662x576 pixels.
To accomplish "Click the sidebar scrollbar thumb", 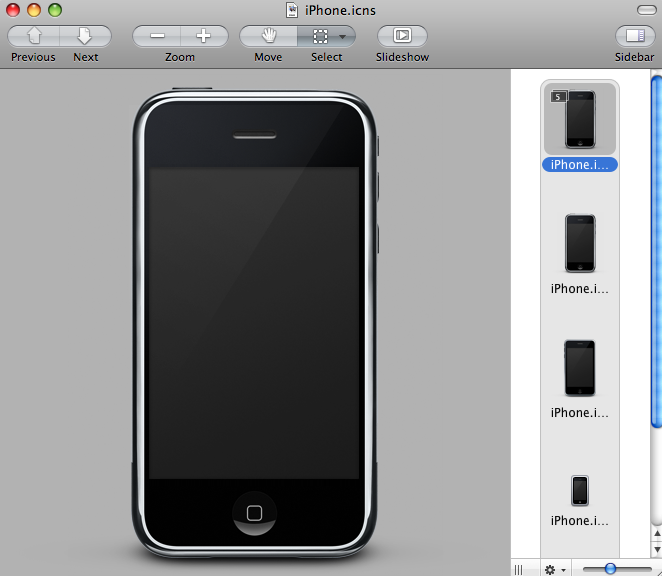I will tap(657, 252).
